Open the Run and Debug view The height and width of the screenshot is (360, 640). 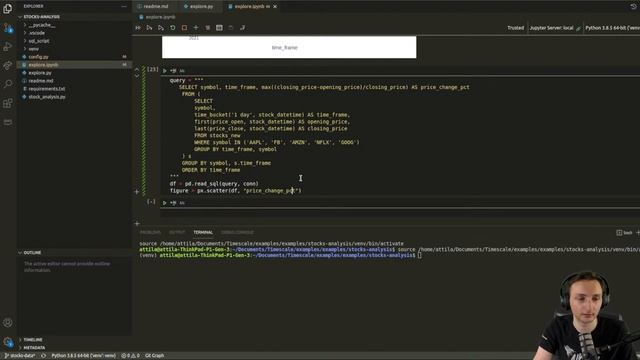tap(7, 47)
